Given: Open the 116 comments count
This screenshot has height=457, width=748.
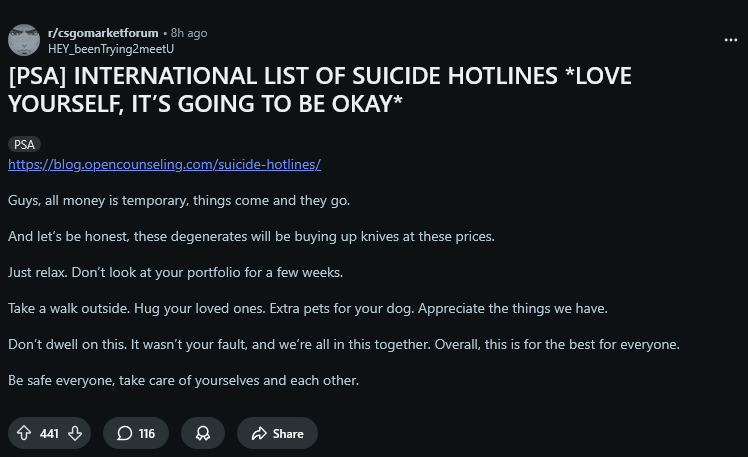Looking at the screenshot, I should [147, 433].
